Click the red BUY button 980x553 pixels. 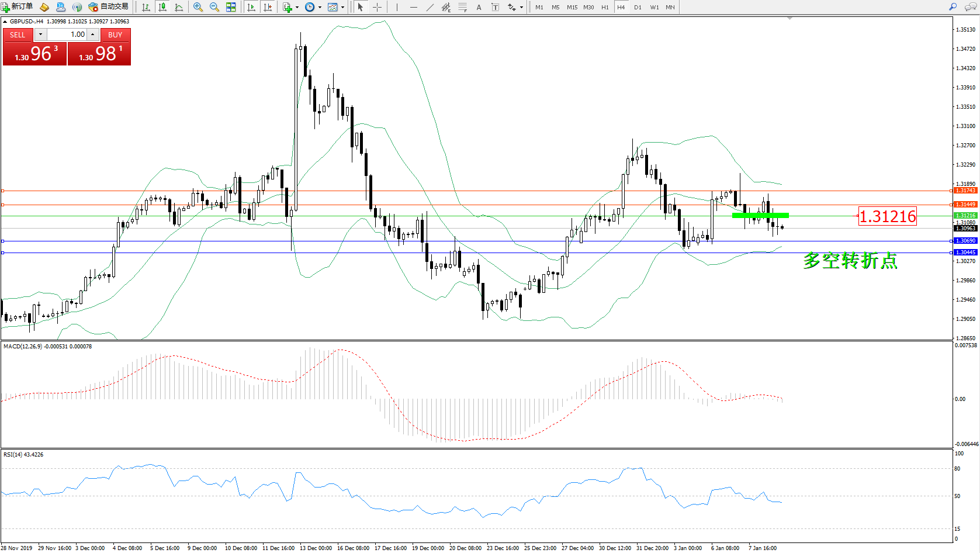115,34
